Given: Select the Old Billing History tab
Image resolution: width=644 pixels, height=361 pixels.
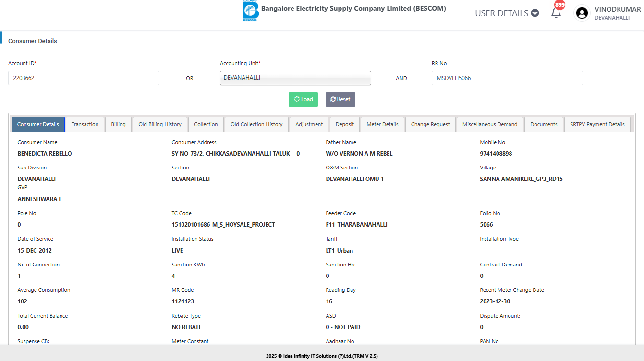Looking at the screenshot, I should [x=160, y=124].
